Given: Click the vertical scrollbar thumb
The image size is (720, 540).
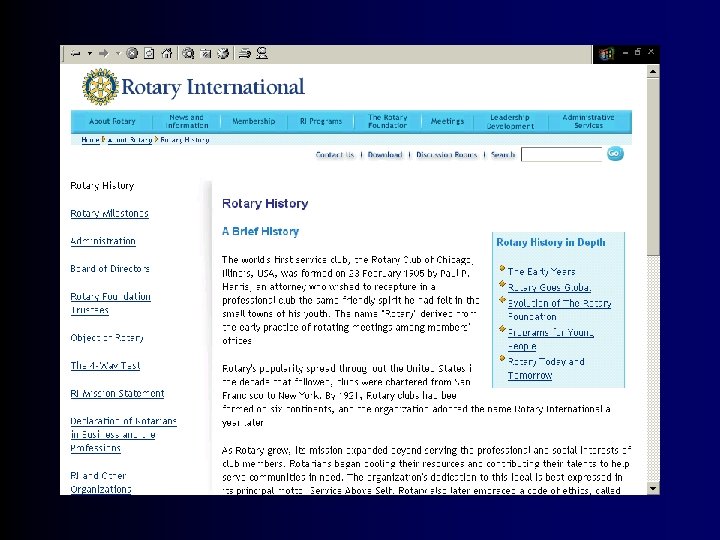Looking at the screenshot, I should pyautogui.click(x=653, y=167).
